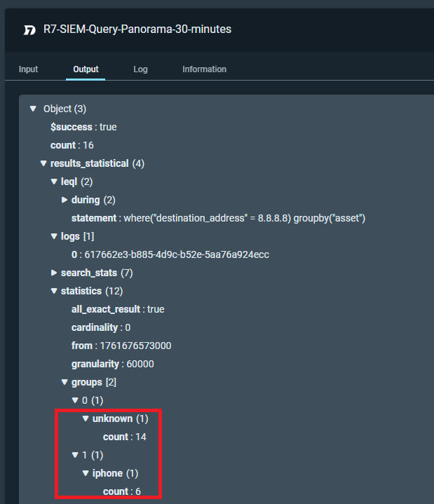434x504 pixels.
Task: Collapse the logs array
Action: (x=54, y=236)
